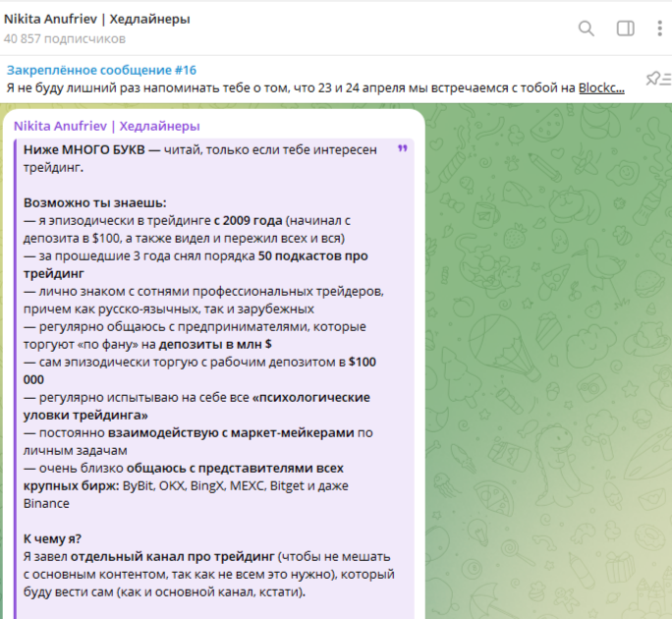Click the line 'причем как русско-язычных, так и зарубежных'
This screenshot has width=672, height=619.
(x=169, y=309)
